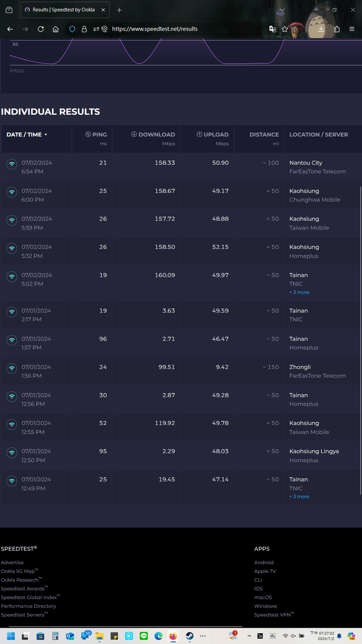362x644 pixels.
Task: Click Wi-Fi icon of 07/01/2024 12:56 PM result
Action: point(12,397)
